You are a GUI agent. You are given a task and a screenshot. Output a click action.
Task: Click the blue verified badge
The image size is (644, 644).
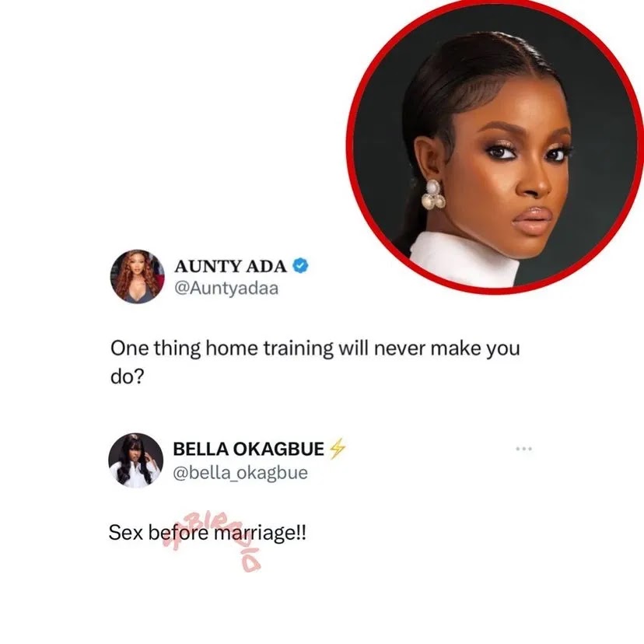coord(301,266)
